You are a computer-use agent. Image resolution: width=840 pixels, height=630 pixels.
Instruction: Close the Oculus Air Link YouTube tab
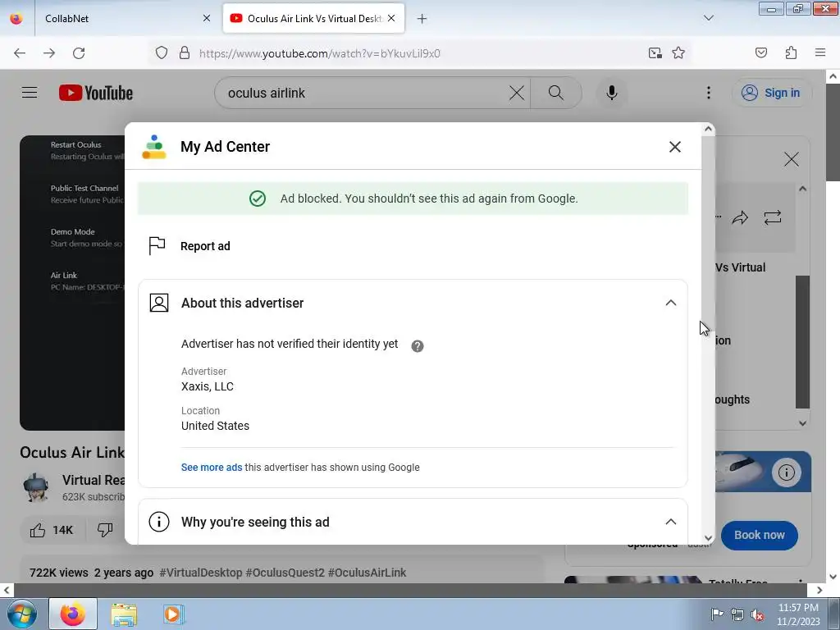coord(391,18)
